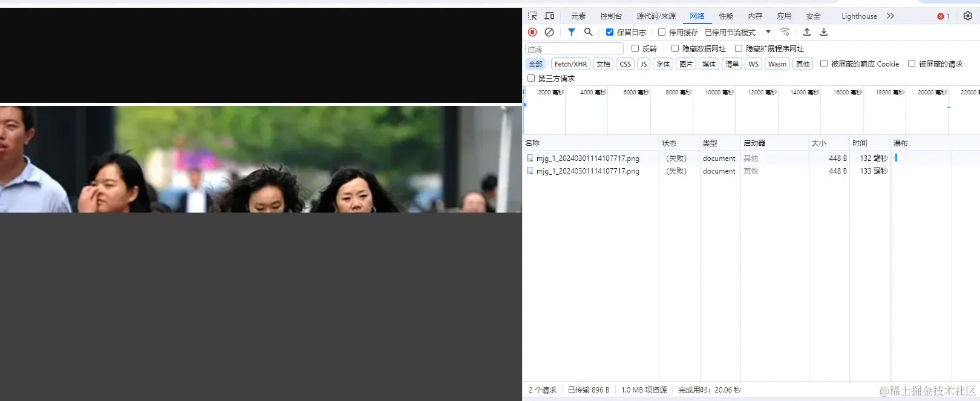
Task: Activate the inspect element picker icon
Action: 532,16
